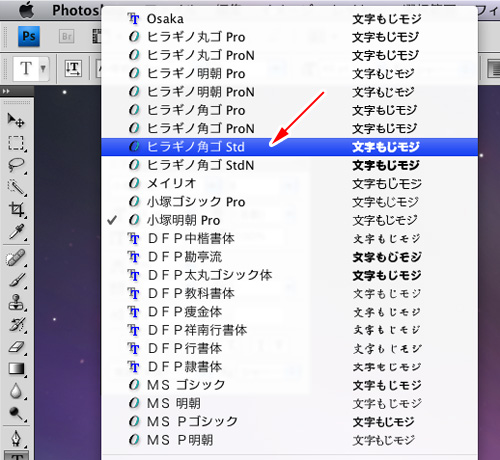Choose 小塚ゴシック Pro font

click(289, 202)
